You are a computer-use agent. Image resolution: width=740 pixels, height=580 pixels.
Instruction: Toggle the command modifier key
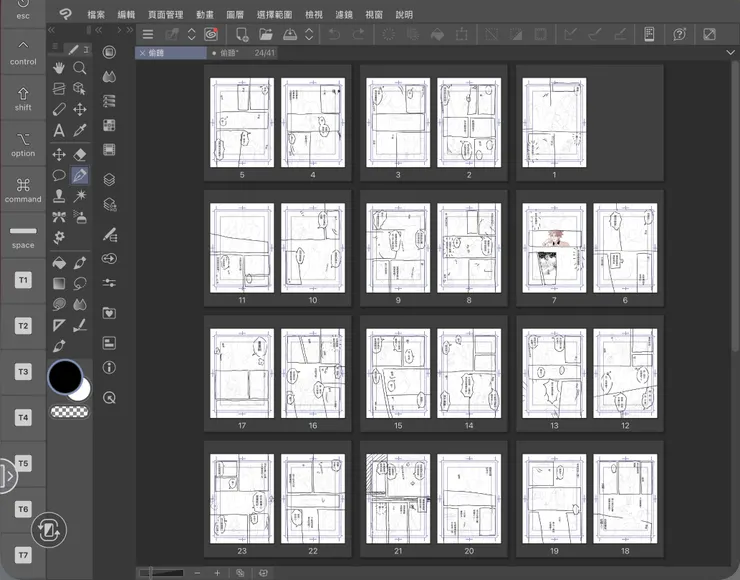click(23, 190)
